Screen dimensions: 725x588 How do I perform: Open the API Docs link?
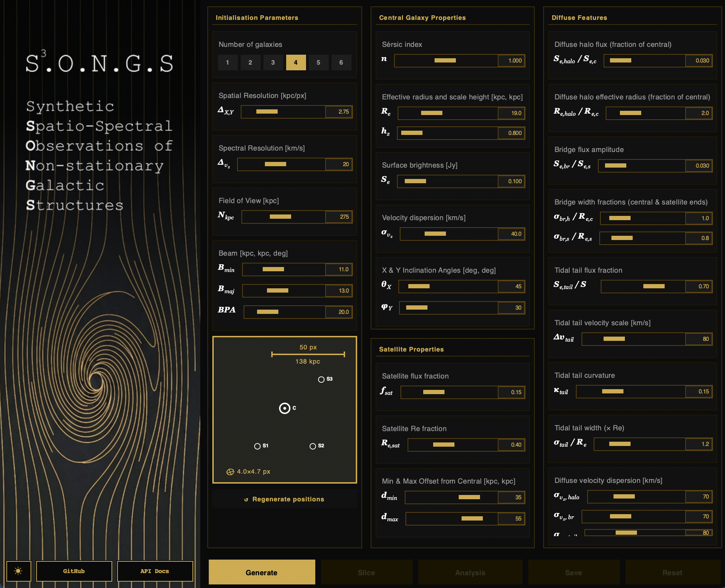tap(155, 571)
